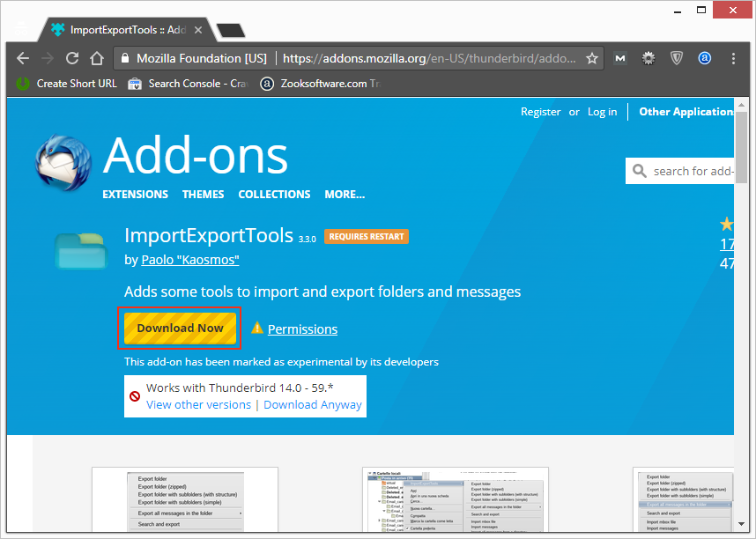This screenshot has width=756, height=539.
Task: Click the browser forward arrow
Action: click(48, 58)
